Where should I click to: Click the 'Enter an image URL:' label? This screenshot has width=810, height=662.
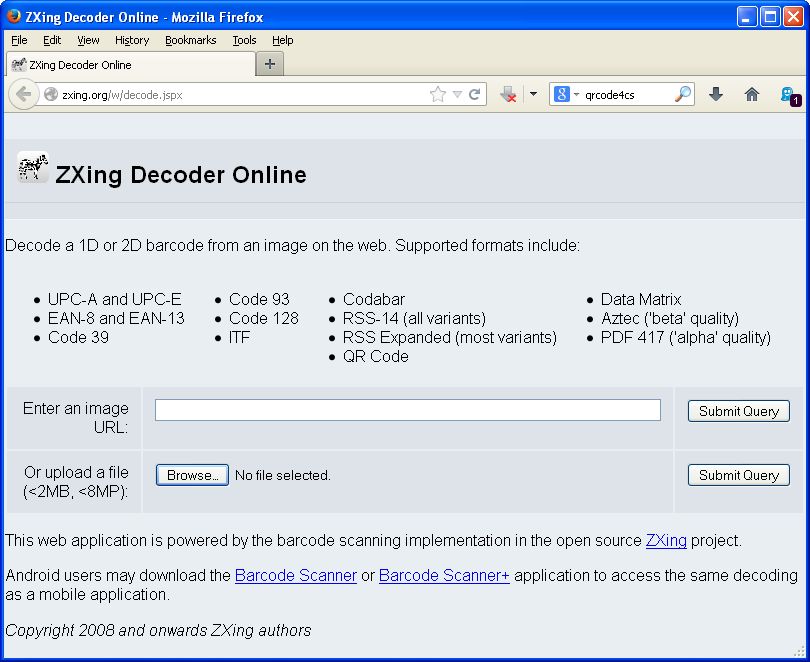coord(76,418)
